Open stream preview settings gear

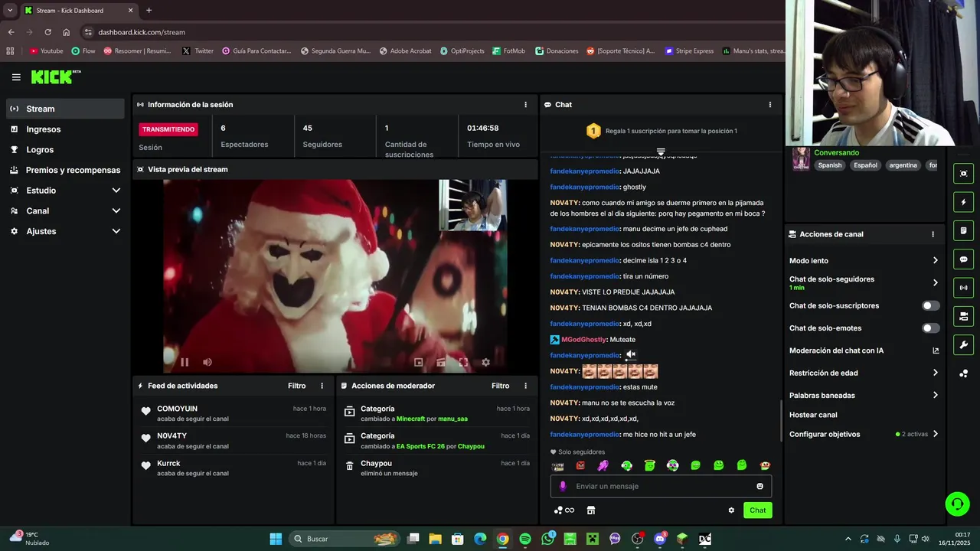[x=485, y=363]
